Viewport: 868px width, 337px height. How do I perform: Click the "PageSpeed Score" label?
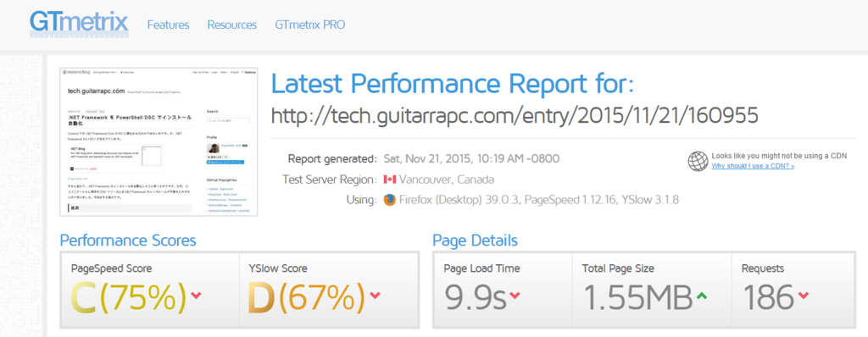tap(111, 268)
